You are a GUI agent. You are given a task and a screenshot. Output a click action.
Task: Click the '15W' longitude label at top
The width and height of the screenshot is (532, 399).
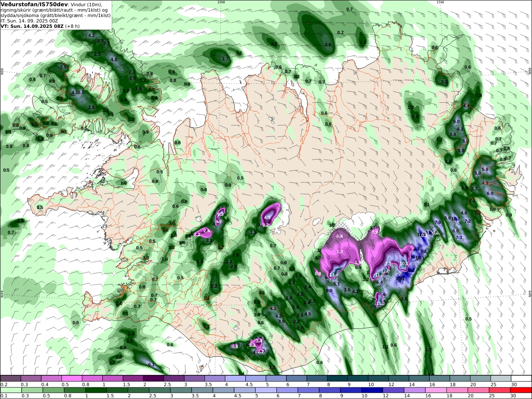pos(440,2)
